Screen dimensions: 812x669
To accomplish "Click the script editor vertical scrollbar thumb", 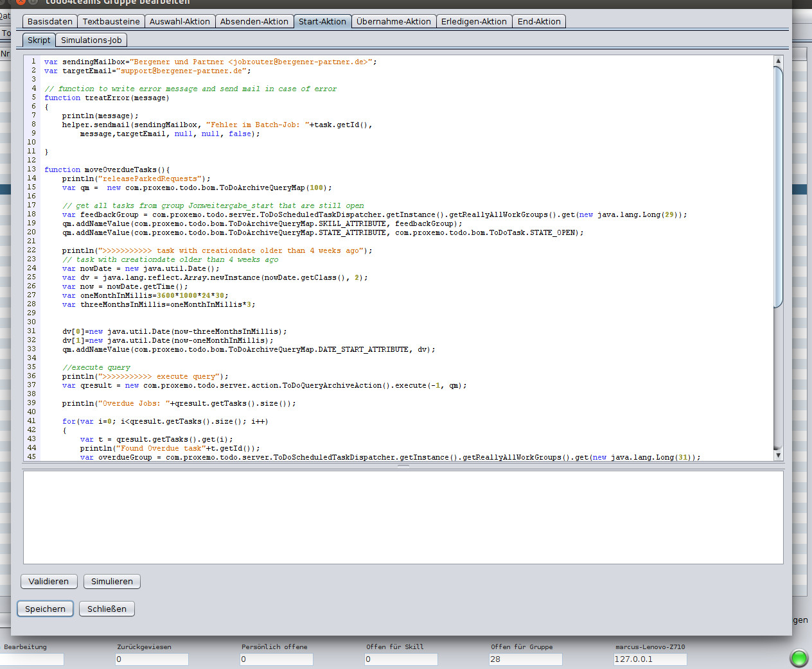I will [778, 187].
